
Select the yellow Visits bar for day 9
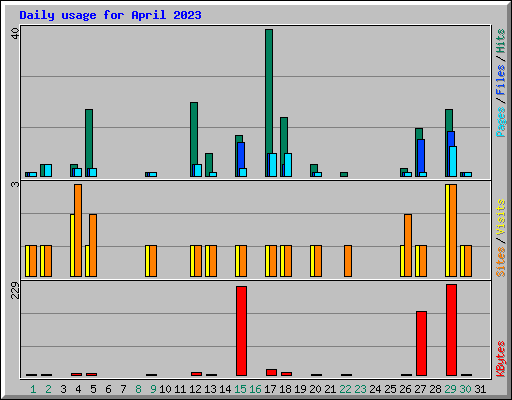click(x=147, y=261)
